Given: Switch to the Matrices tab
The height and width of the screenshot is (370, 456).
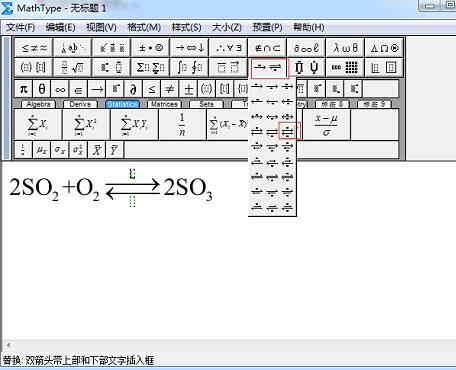Looking at the screenshot, I should [x=164, y=104].
